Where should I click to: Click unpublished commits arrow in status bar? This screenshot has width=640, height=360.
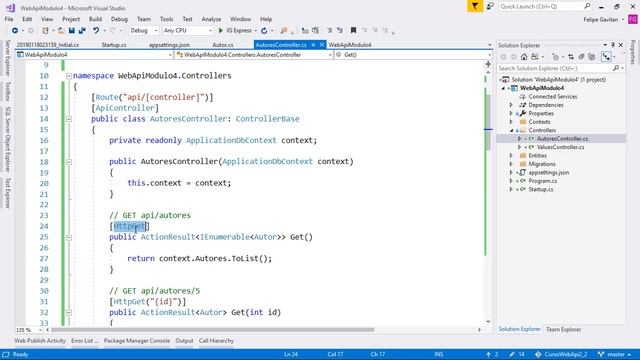[x=488, y=354]
